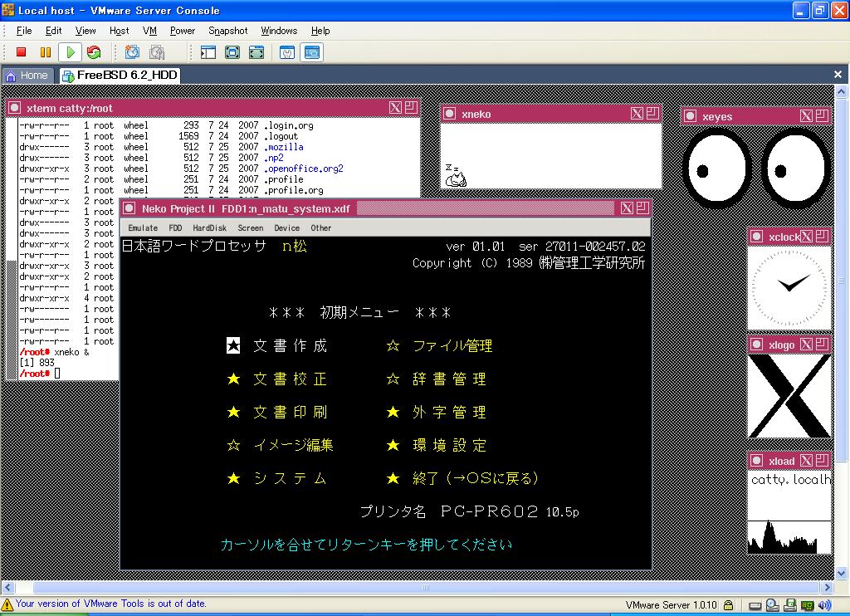Click the floppy drive status icon
The width and height of the screenshot is (850, 616).
click(x=790, y=605)
